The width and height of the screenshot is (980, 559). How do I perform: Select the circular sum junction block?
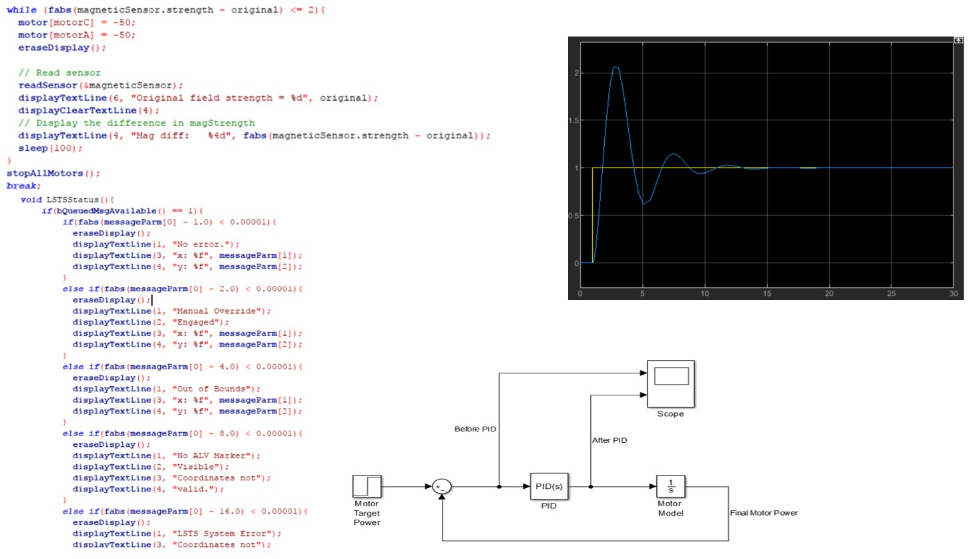point(441,487)
